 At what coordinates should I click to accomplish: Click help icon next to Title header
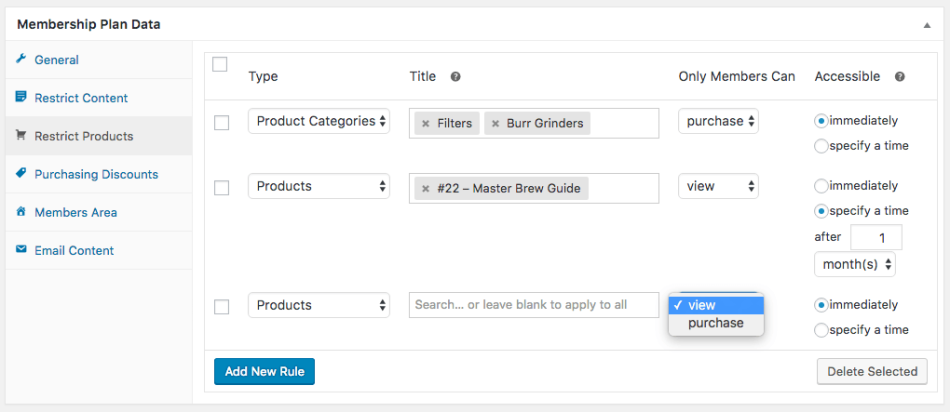click(455, 77)
